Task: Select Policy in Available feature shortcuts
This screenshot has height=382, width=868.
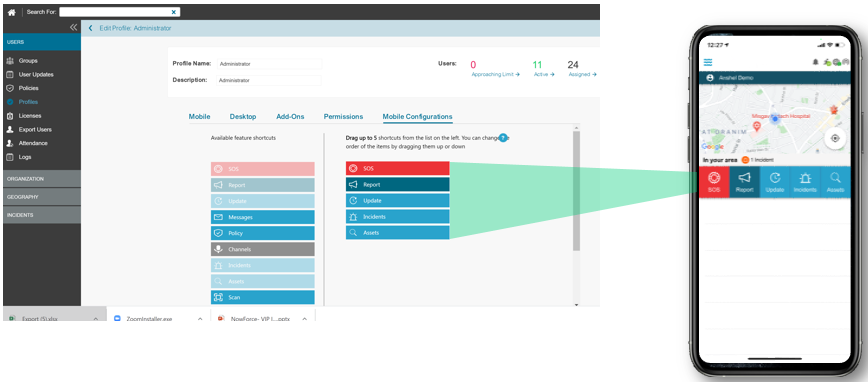Action: pyautogui.click(x=262, y=233)
